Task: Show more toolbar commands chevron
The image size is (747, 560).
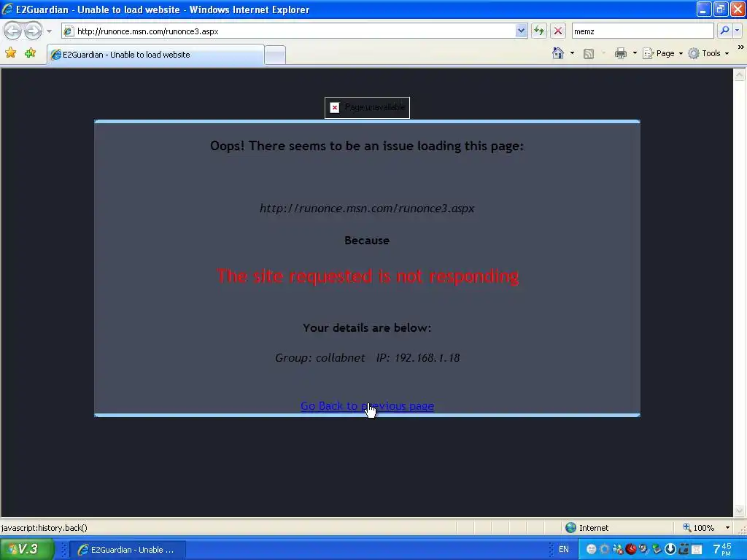Action: click(740, 47)
